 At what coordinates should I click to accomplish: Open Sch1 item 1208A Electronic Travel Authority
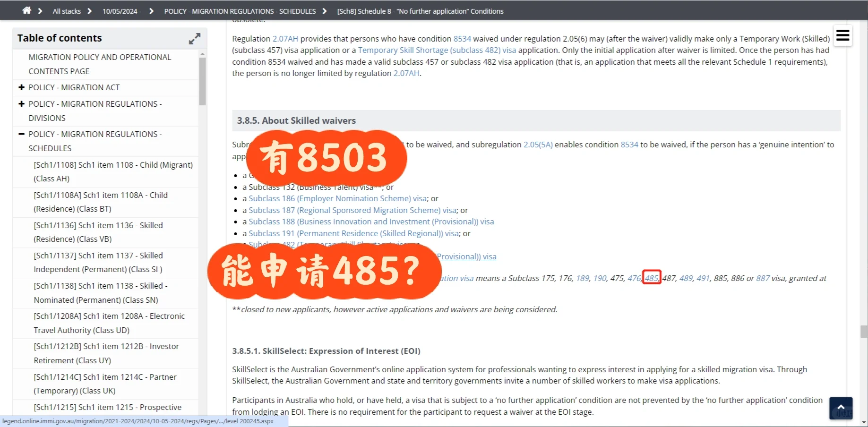[109, 323]
